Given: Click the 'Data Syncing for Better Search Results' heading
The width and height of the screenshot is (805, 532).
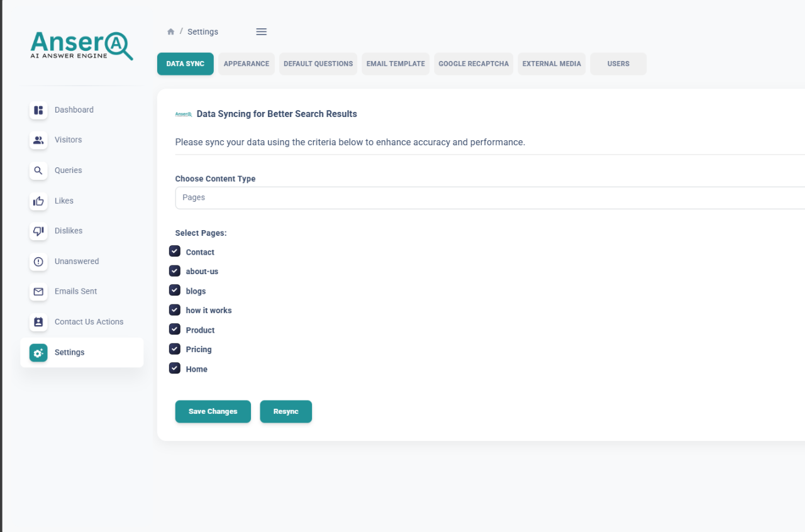Looking at the screenshot, I should pos(277,114).
